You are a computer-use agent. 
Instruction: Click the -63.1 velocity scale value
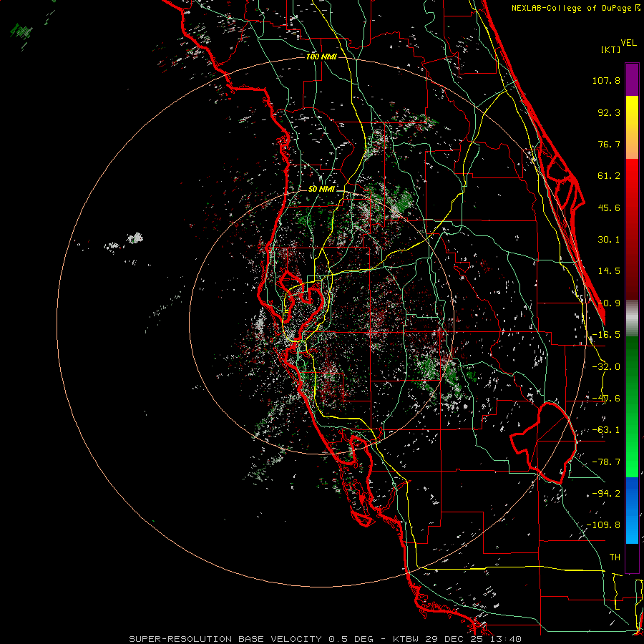point(606,430)
